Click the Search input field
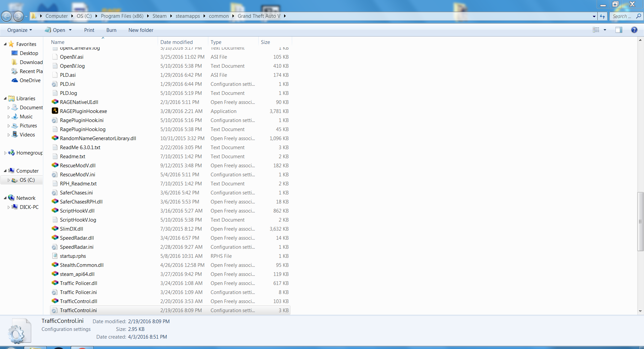This screenshot has width=644, height=349. click(622, 16)
